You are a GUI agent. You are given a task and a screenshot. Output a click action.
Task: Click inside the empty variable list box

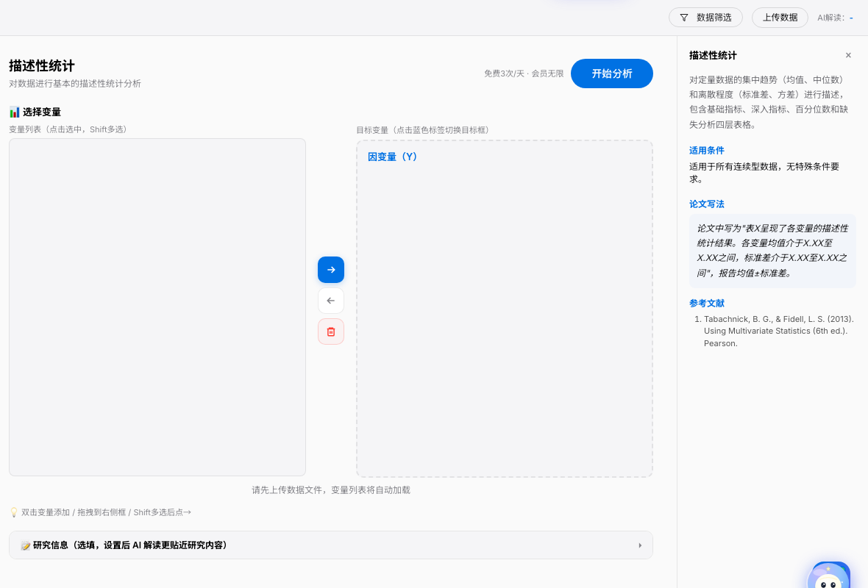point(157,306)
